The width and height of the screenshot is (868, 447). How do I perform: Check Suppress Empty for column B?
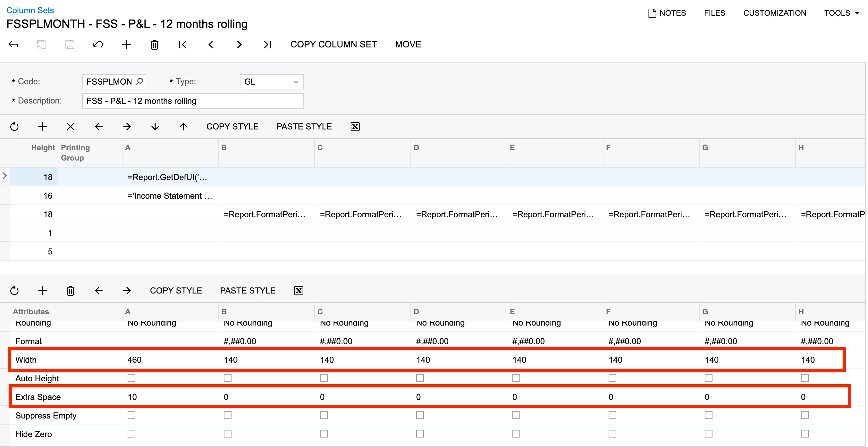228,415
